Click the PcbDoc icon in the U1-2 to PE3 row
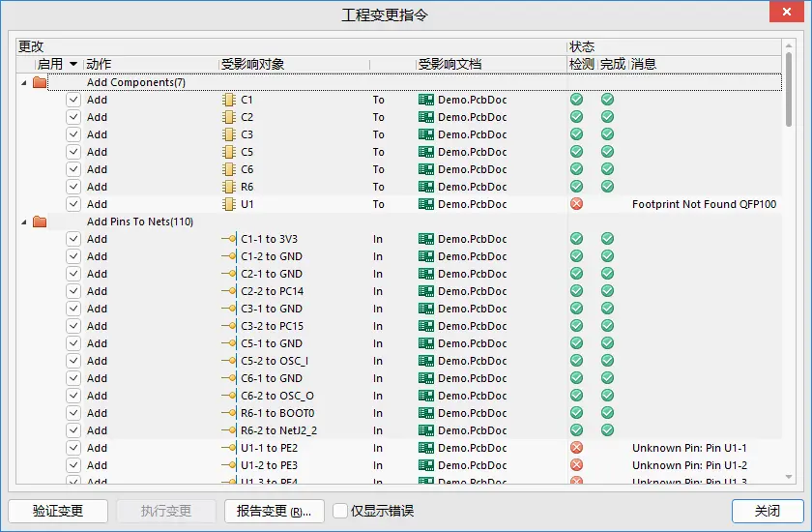The width and height of the screenshot is (812, 532). (426, 465)
